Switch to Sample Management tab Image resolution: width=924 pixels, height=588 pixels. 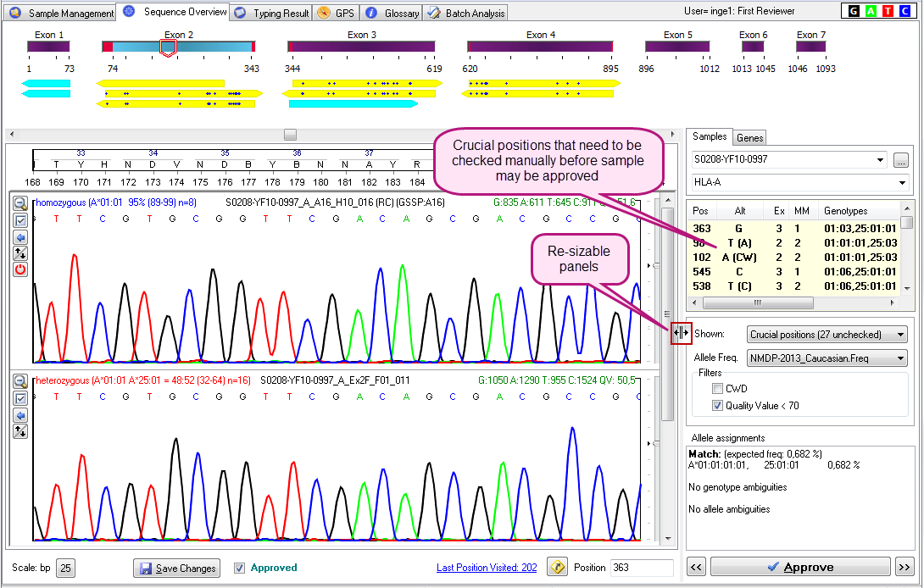[x=59, y=13]
